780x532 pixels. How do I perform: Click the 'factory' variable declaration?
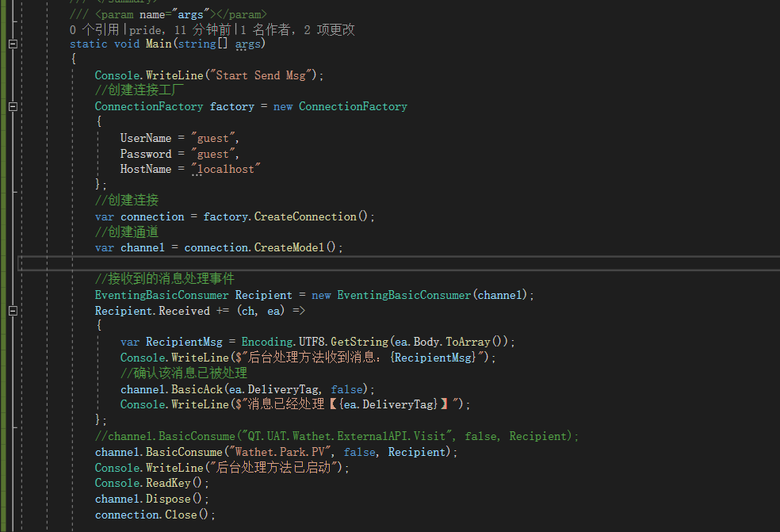point(231,106)
